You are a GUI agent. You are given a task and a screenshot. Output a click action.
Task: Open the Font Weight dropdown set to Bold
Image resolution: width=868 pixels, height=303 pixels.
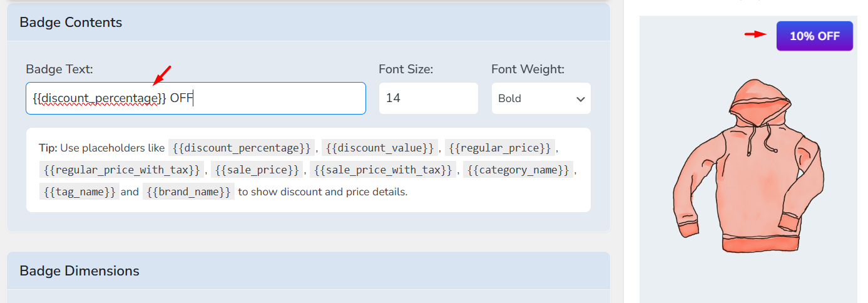pos(541,98)
